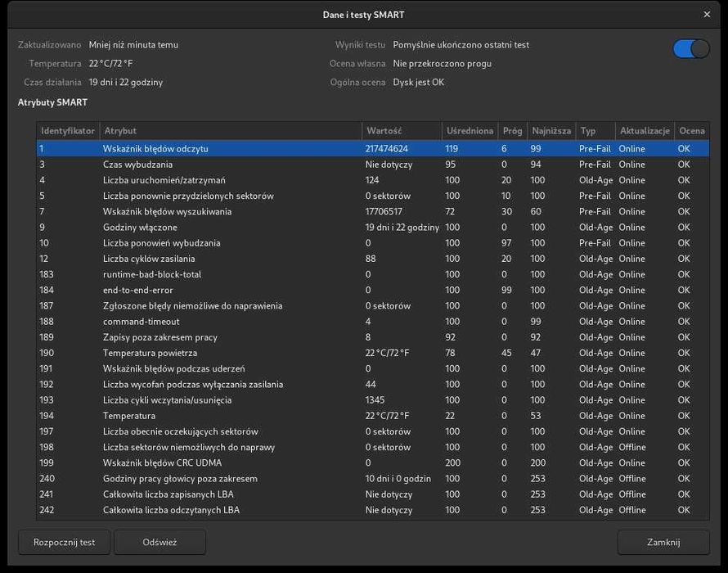Toggle the SMART enable switch off
This screenshot has width=728, height=573.
tap(691, 49)
